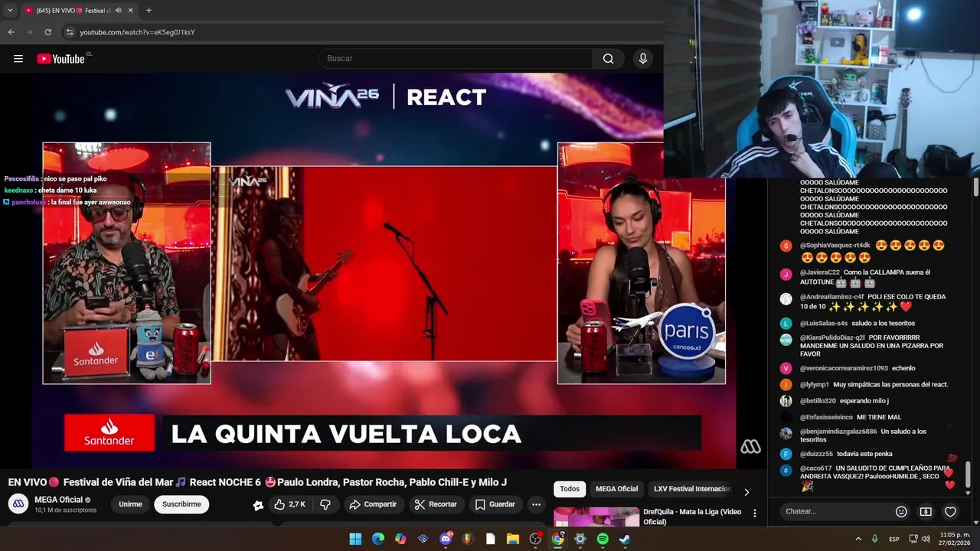
Task: Open Spotify from the taskbar
Action: (603, 539)
